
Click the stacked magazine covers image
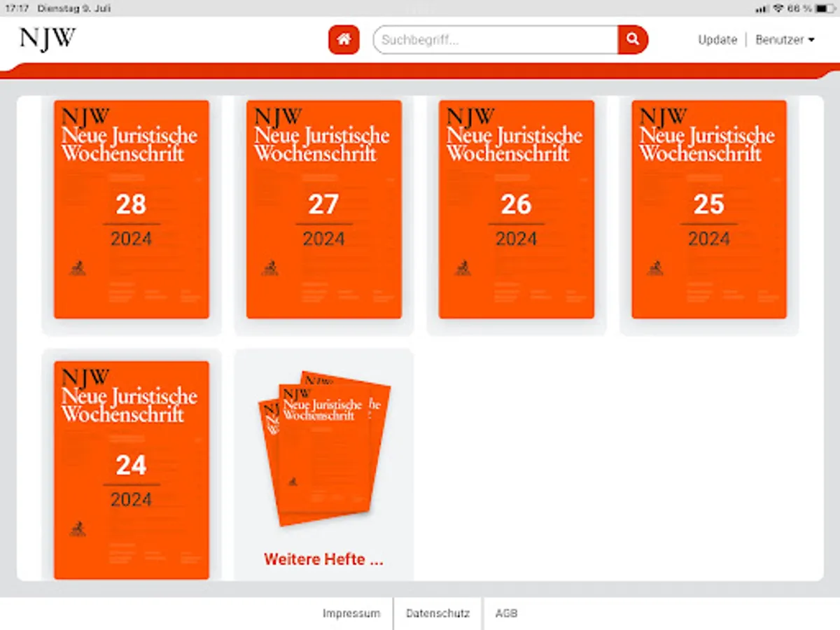323,448
